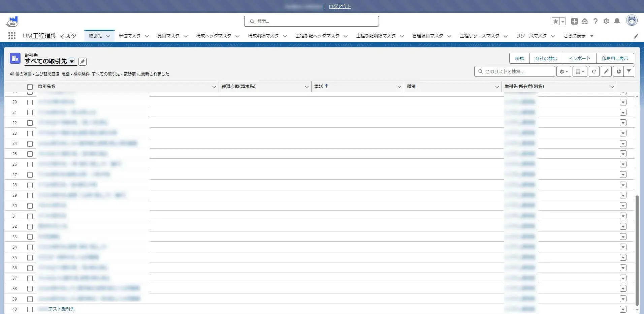Click the ログアウト link
The image size is (644, 314).
point(340,6)
